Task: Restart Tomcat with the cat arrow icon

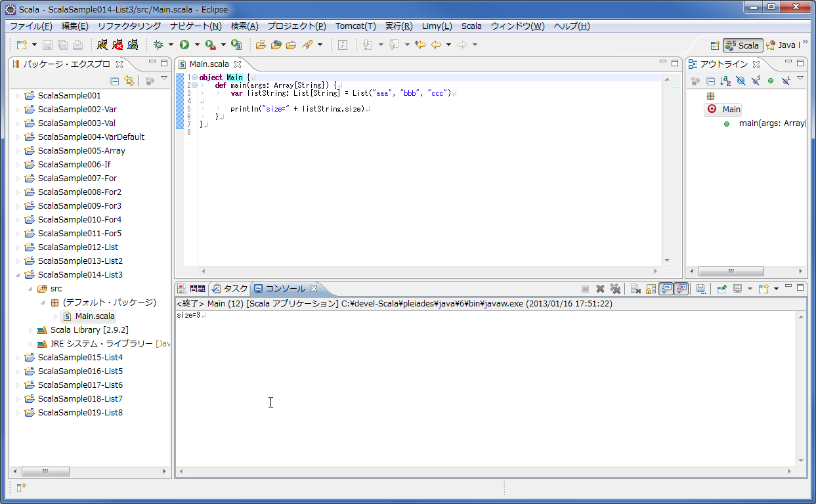Action: pos(133,45)
